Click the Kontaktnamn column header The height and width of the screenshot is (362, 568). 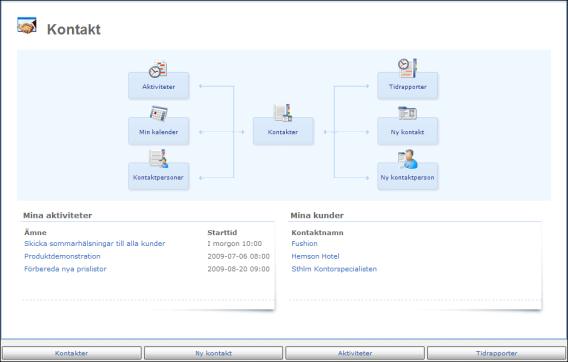[x=317, y=233]
